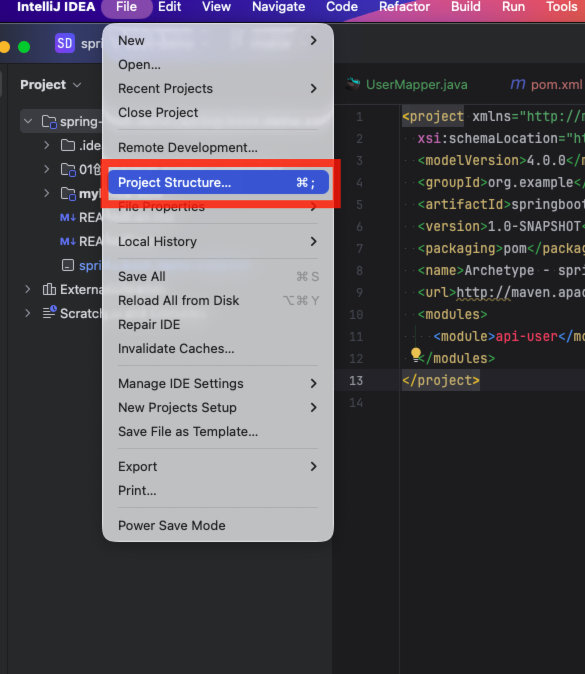Choose Save File as Template...
The height and width of the screenshot is (674, 585).
tap(218, 432)
